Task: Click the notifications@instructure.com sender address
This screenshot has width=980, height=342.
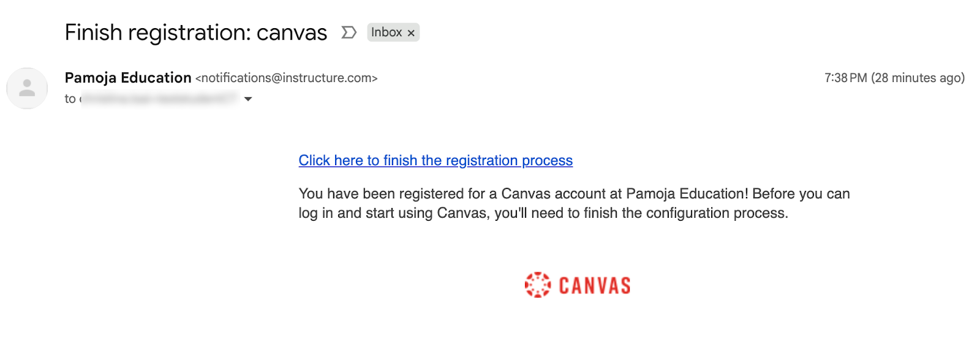Action: tap(287, 78)
